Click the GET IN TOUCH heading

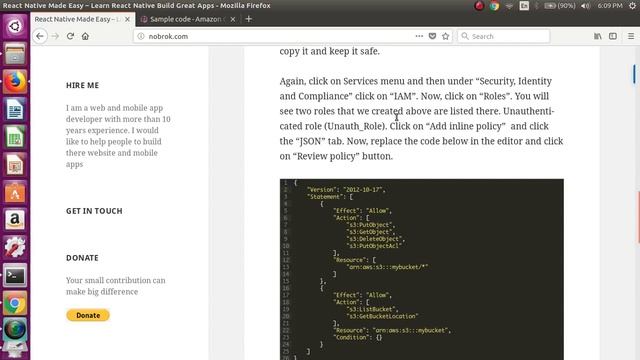pyautogui.click(x=94, y=211)
